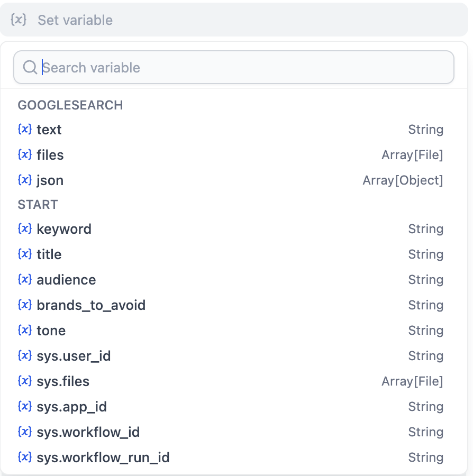Click the {x} icon beside keyword variable
Screen dimensions: 473x476
(x=25, y=228)
